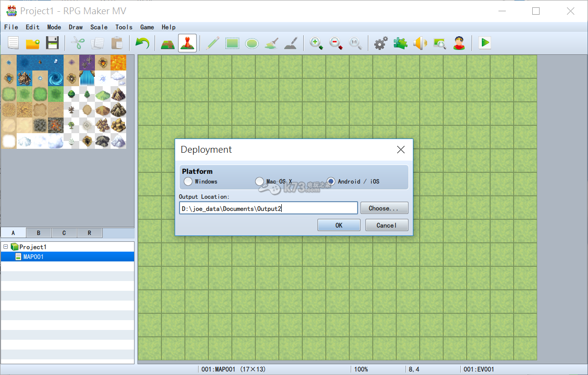Select the Mac OS X radio button
The height and width of the screenshot is (375, 588).
pyautogui.click(x=260, y=182)
